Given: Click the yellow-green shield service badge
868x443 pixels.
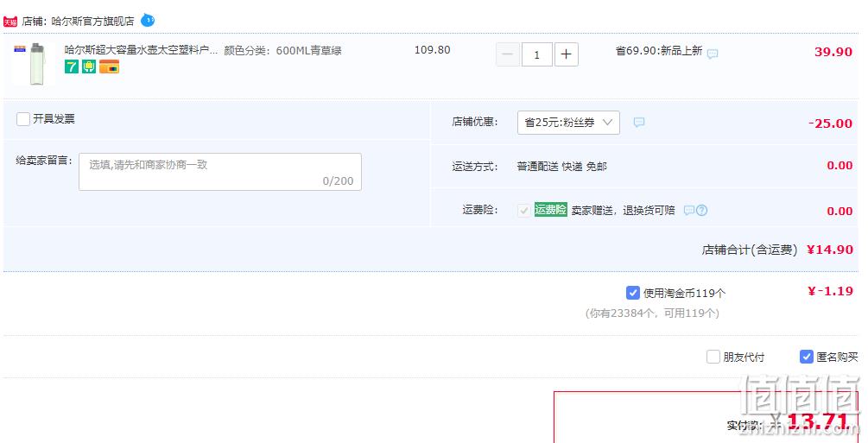Looking at the screenshot, I should coord(89,67).
